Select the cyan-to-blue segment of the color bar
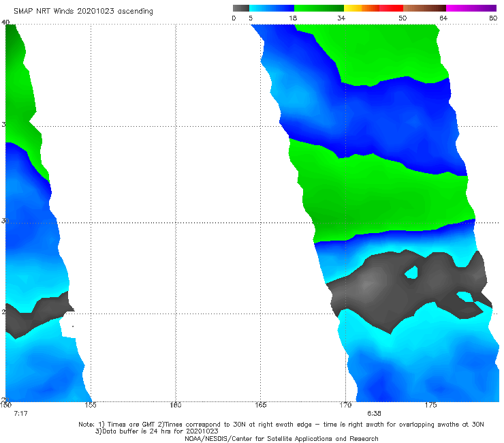The height and width of the screenshot is (443, 504). tap(272, 8)
